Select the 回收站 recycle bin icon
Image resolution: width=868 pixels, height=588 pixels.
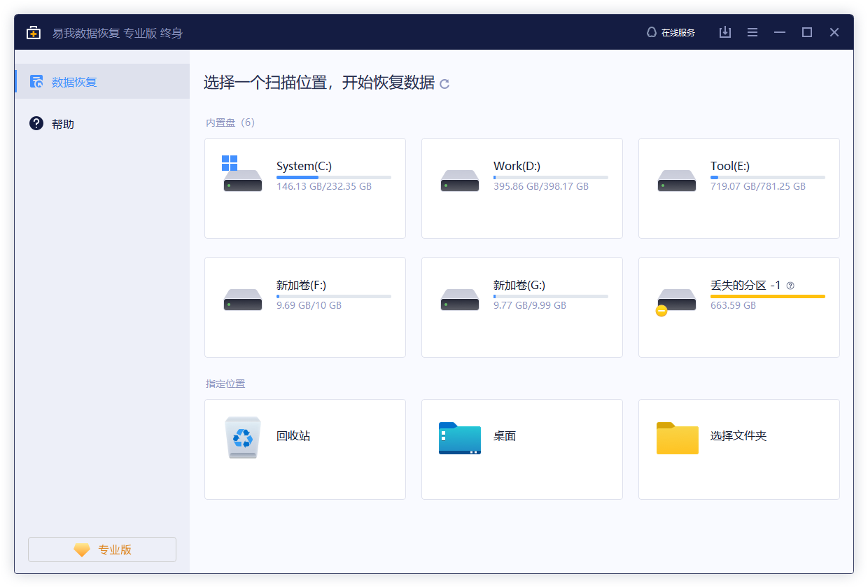242,437
